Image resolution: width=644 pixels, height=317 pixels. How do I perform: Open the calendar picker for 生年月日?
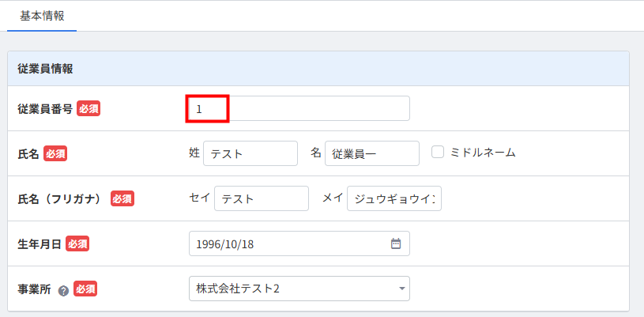coord(396,243)
